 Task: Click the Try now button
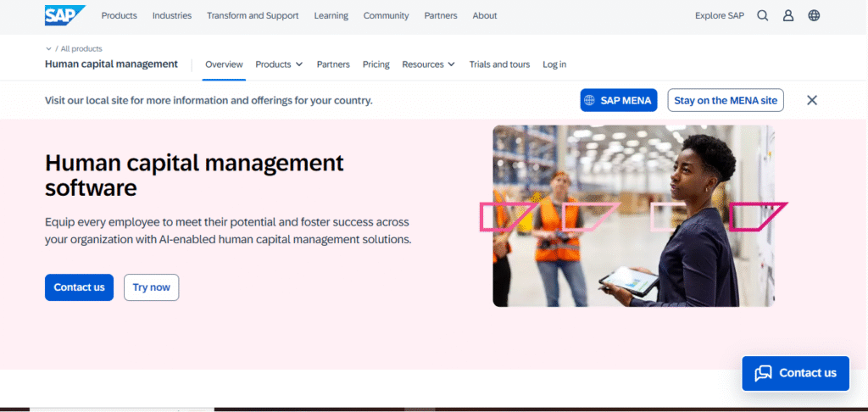(151, 287)
